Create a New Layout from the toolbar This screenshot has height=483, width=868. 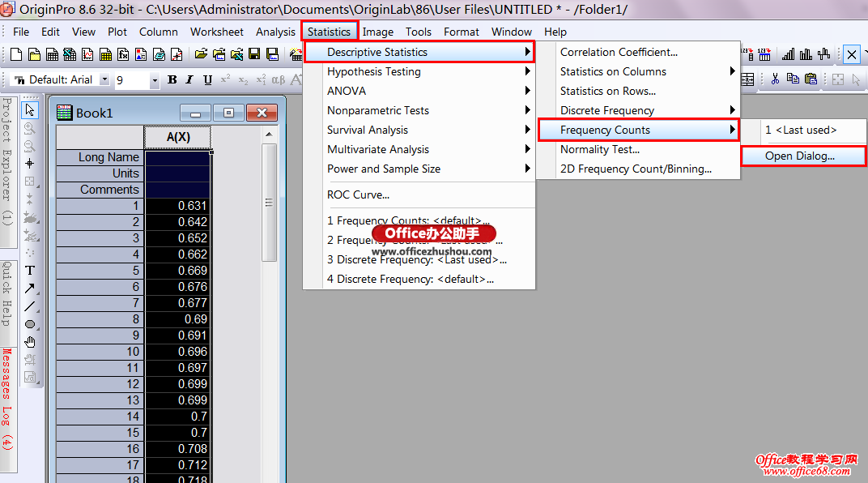tap(141, 54)
